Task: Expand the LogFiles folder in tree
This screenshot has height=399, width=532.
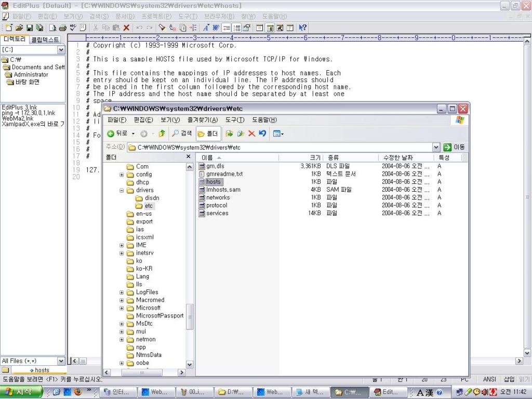Action: (x=122, y=292)
